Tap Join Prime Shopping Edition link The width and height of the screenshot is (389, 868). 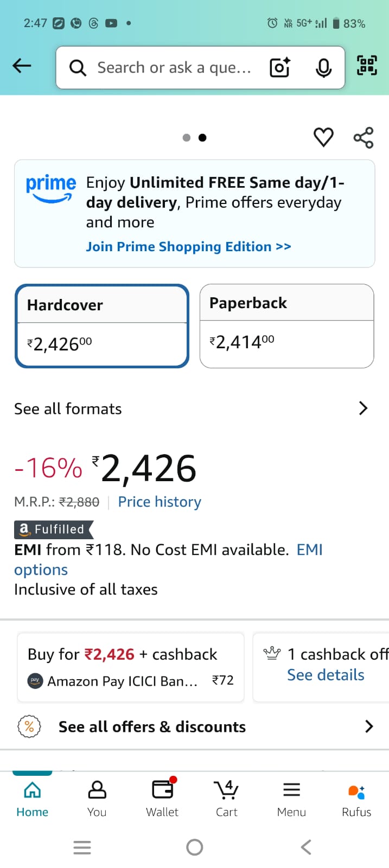pyautogui.click(x=188, y=247)
